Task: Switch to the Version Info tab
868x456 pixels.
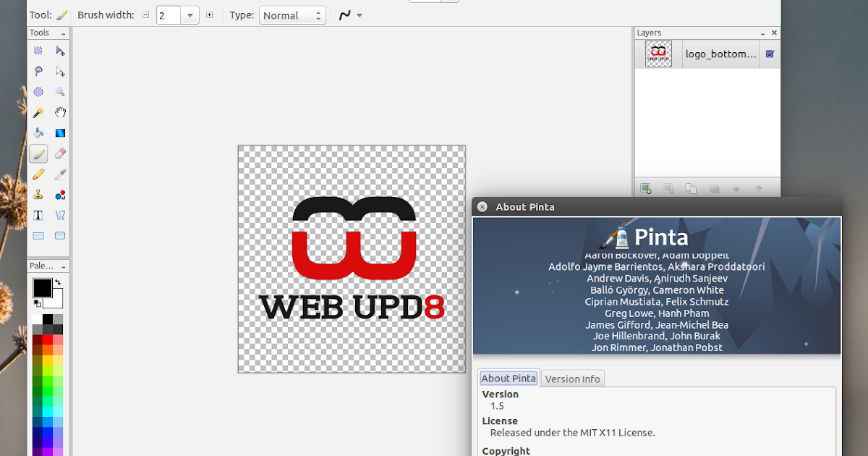Action: (x=572, y=378)
